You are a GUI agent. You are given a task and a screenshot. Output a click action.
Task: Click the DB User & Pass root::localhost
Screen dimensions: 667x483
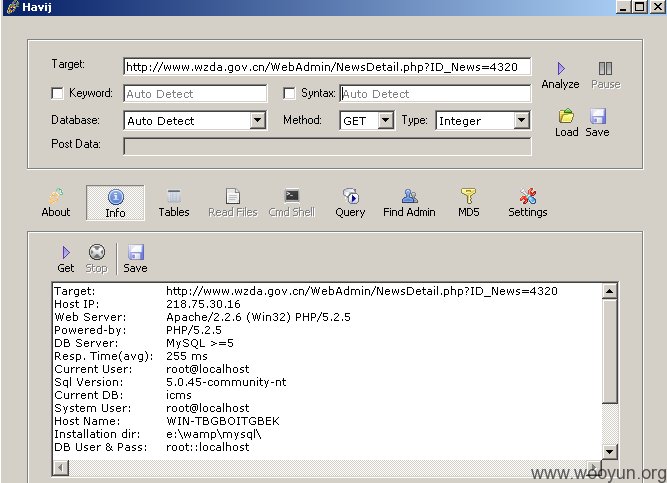click(208, 447)
